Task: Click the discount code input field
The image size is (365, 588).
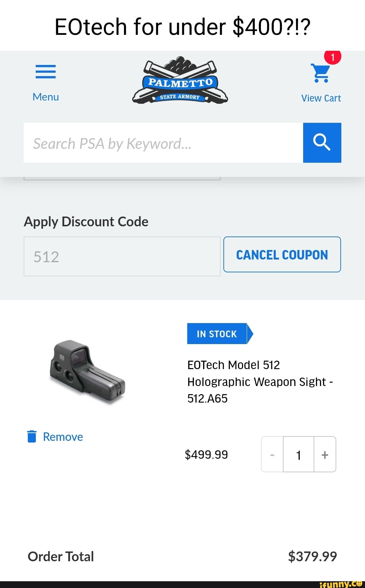Action: click(x=122, y=256)
